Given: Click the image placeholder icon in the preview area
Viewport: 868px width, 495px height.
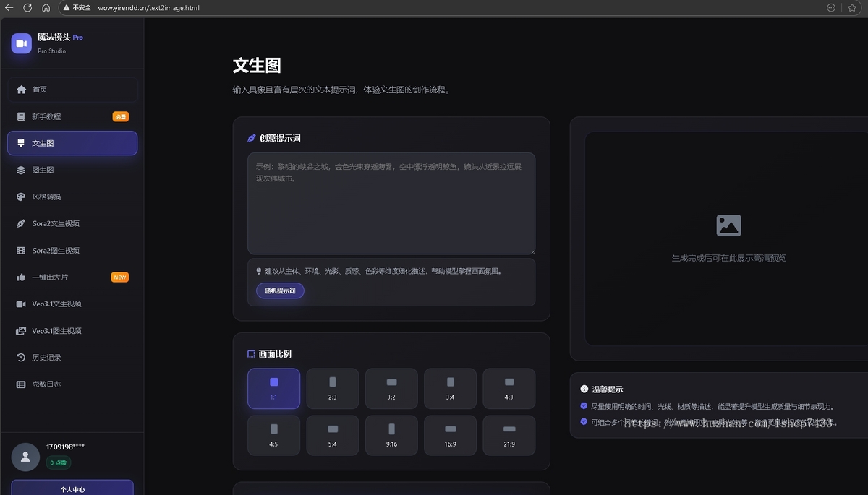Looking at the screenshot, I should (x=728, y=225).
